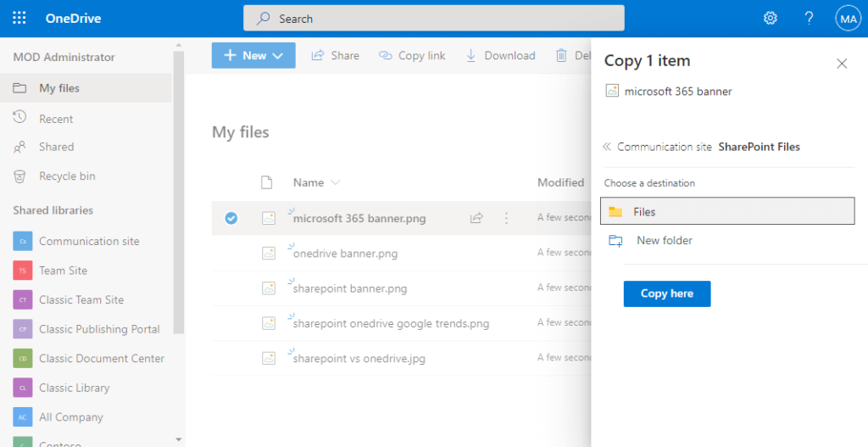Image resolution: width=868 pixels, height=447 pixels.
Task: Click the Copy link chain icon
Action: tap(386, 55)
